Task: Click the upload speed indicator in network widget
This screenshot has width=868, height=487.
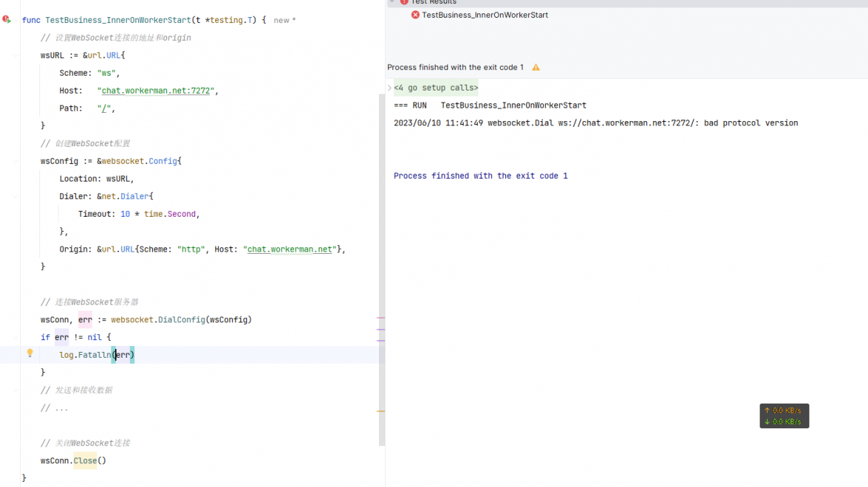Action: 784,411
